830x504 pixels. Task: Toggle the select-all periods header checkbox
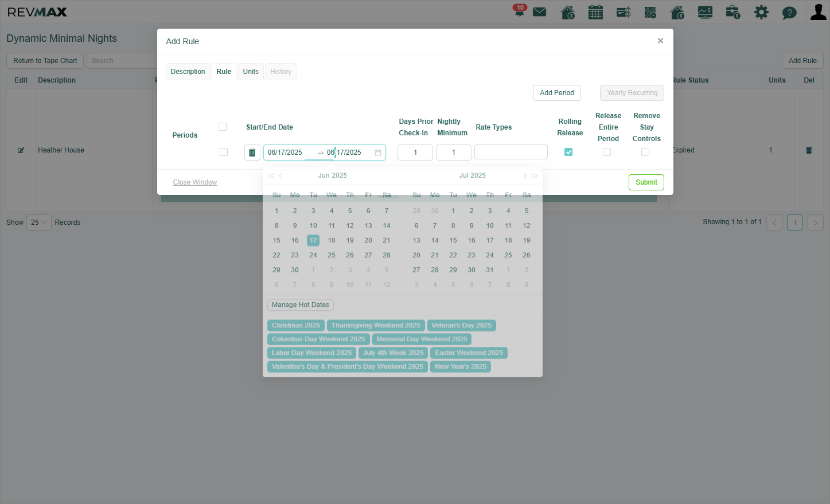coord(223,127)
